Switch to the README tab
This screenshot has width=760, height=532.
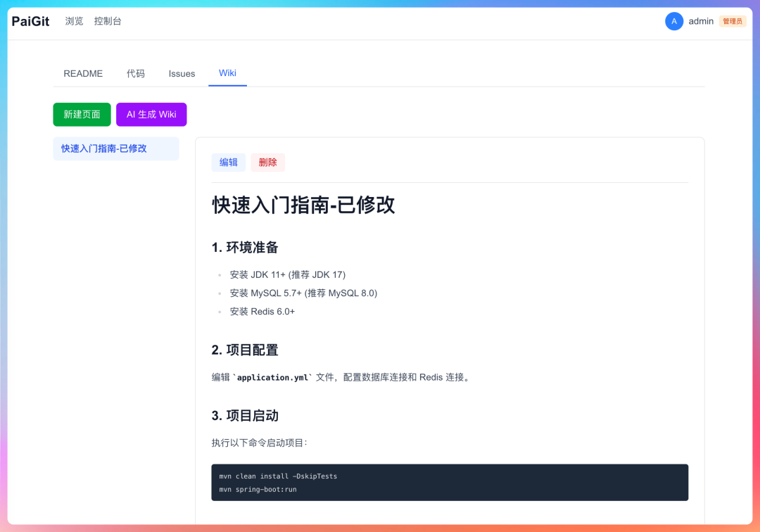pyautogui.click(x=82, y=73)
